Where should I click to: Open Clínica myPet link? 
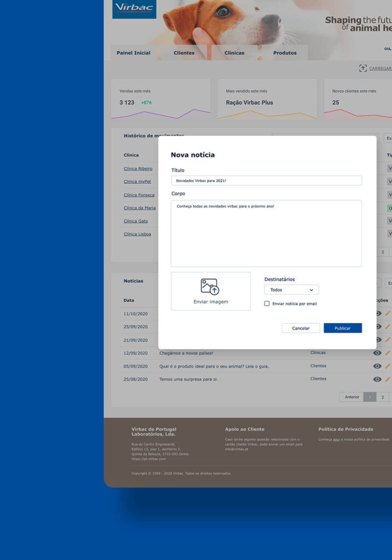point(137,182)
